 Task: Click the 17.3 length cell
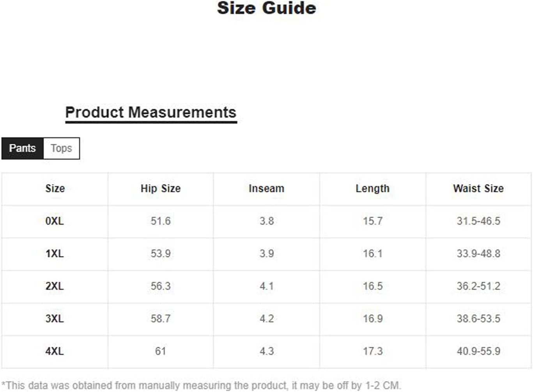click(x=373, y=351)
